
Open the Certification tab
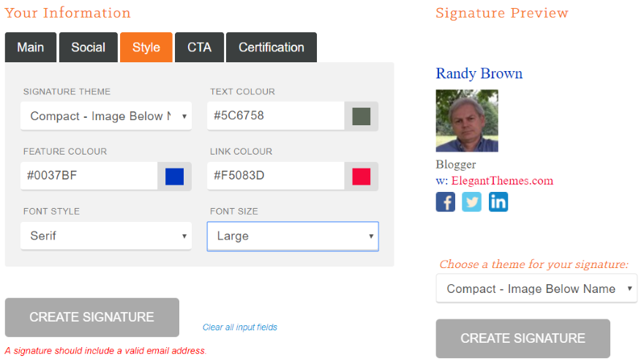pyautogui.click(x=272, y=48)
